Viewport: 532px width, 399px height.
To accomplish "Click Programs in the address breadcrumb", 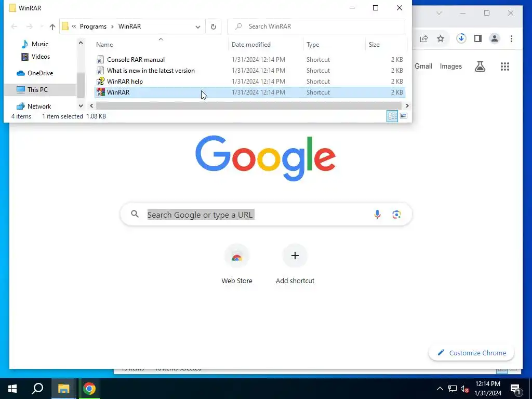I will pos(93,26).
